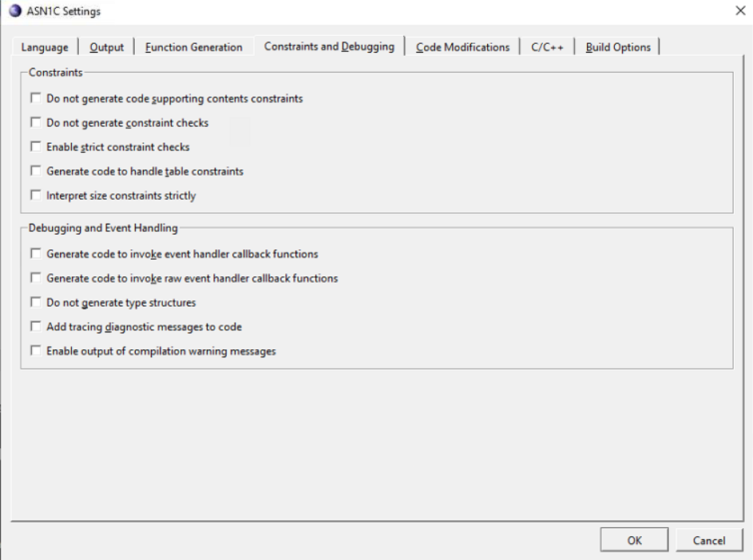Screen dimensions: 753x560
Task: Confirm settings with the OK button
Action: click(x=634, y=540)
